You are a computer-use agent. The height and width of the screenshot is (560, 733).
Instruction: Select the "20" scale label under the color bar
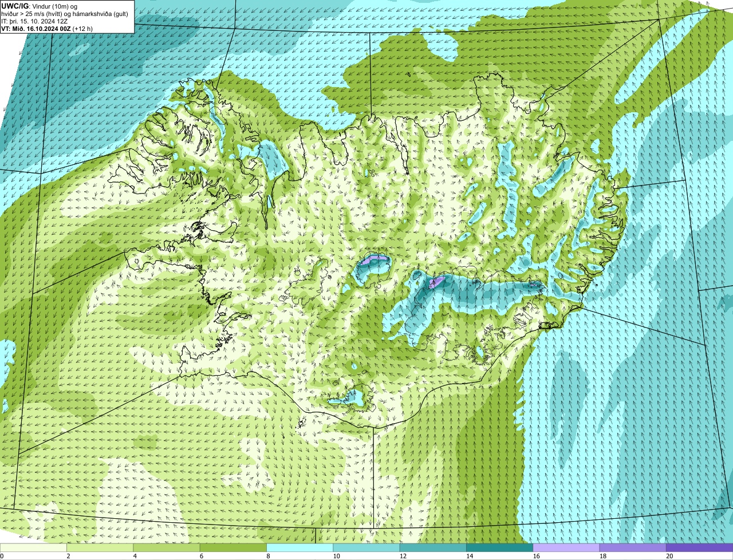(669, 556)
